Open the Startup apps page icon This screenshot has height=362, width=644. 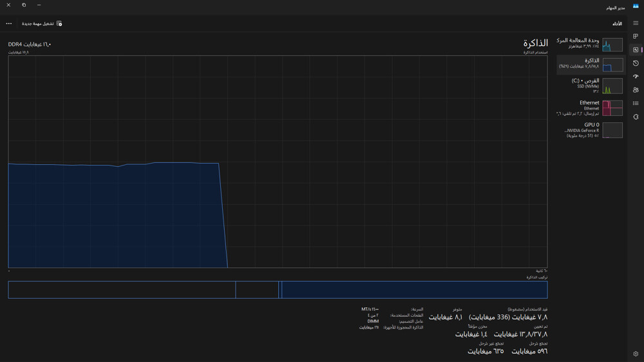point(636,77)
